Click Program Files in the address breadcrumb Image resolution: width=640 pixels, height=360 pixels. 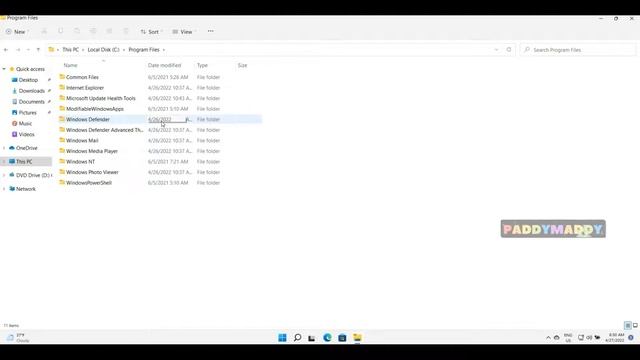[144, 50]
